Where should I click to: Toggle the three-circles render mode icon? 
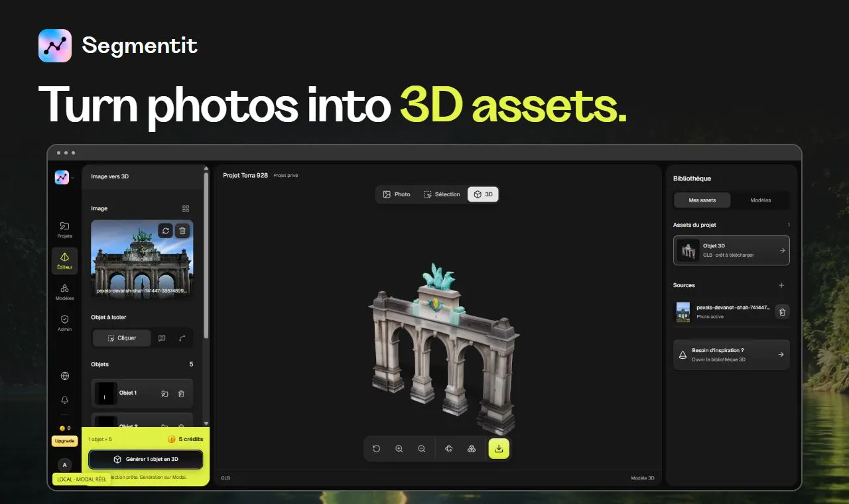point(472,449)
